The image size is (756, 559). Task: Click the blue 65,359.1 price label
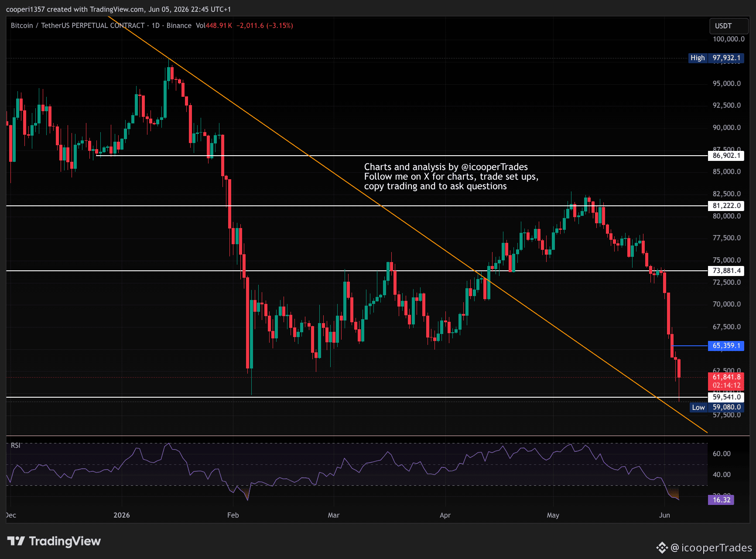726,346
